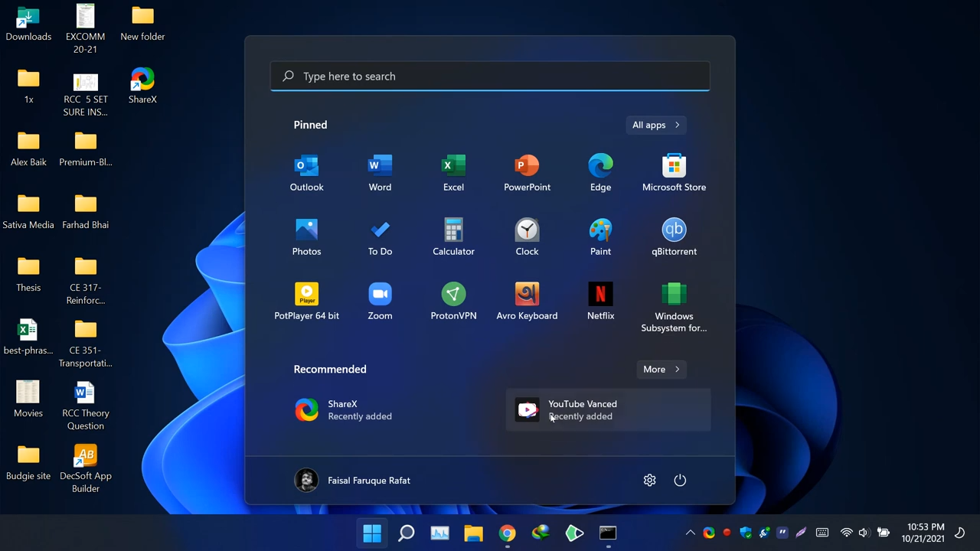Open Excel from the Start menu
The image size is (980, 551).
point(453,172)
